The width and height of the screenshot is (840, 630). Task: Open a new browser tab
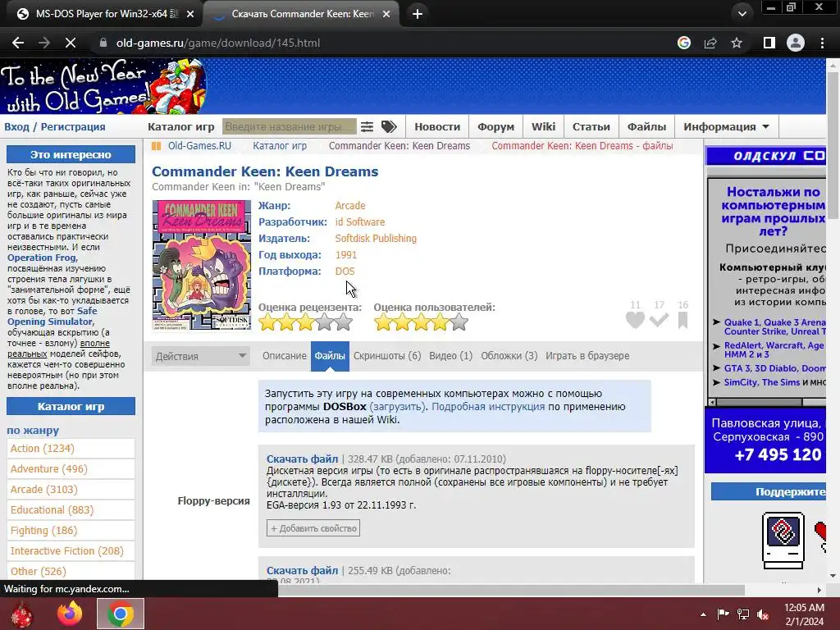coord(418,14)
